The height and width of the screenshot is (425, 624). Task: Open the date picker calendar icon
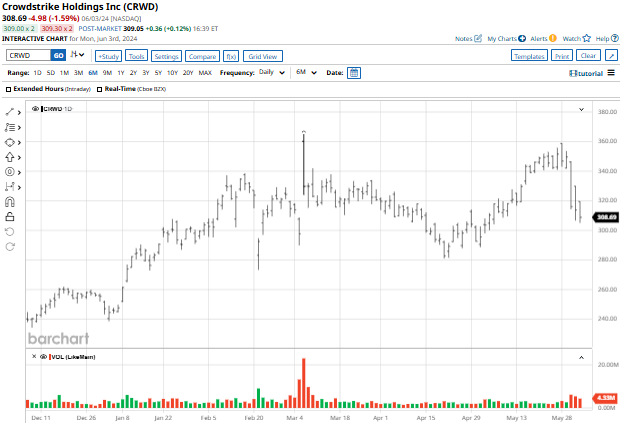(x=353, y=73)
